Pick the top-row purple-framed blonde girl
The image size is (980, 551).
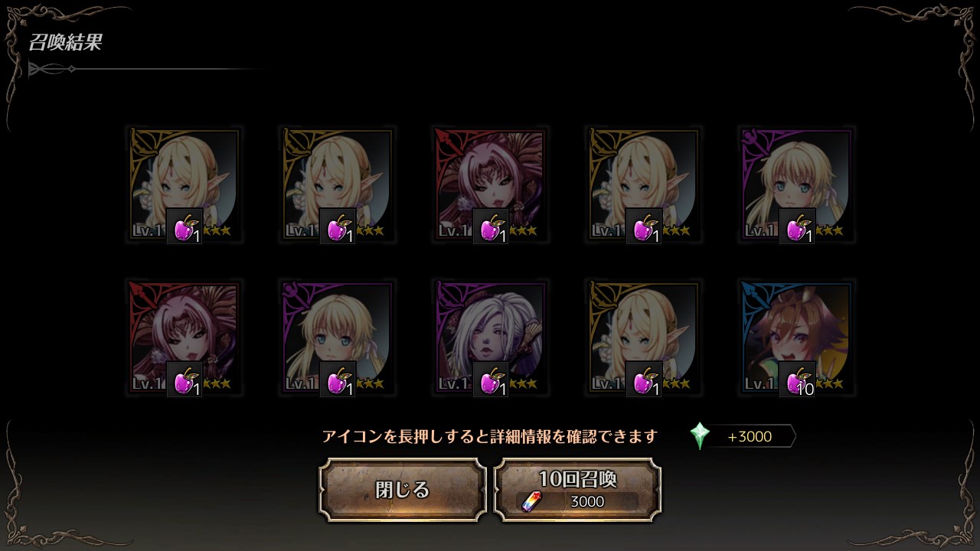tap(796, 184)
